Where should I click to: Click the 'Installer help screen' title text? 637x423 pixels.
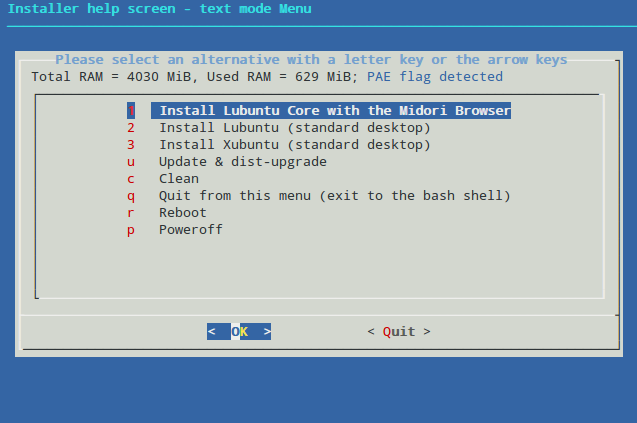(91, 9)
